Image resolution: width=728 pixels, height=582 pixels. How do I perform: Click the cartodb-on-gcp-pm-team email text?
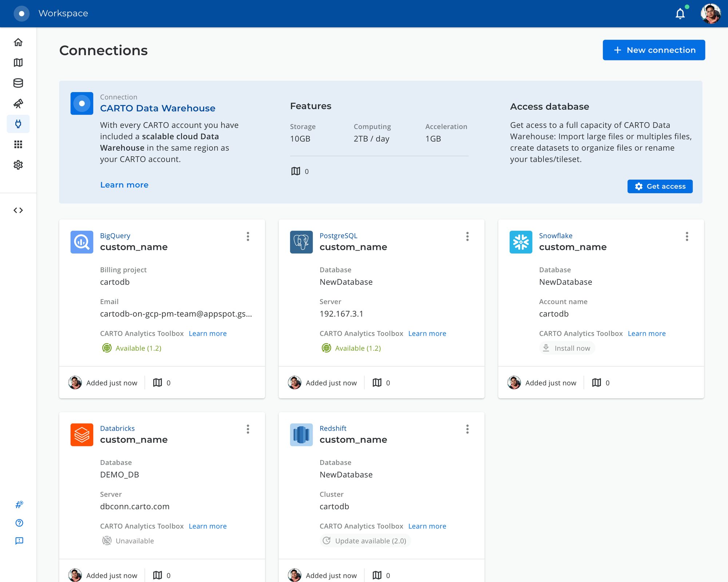click(x=176, y=314)
